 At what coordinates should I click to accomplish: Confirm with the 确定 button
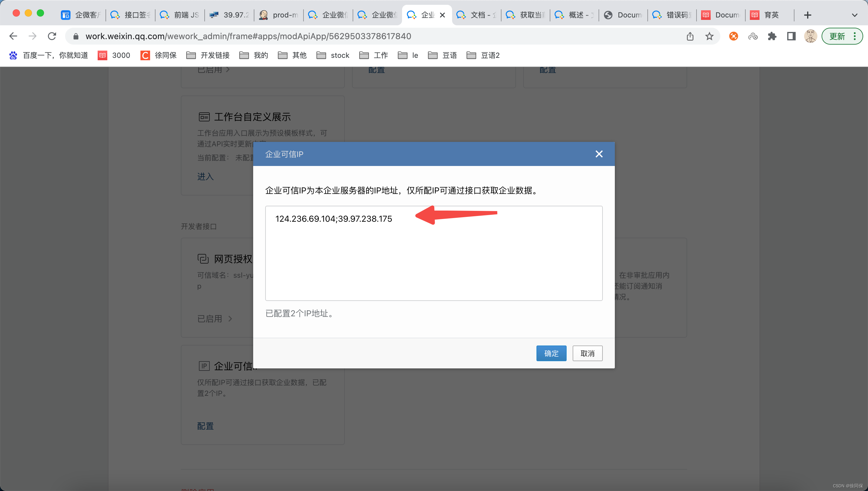[x=551, y=353]
